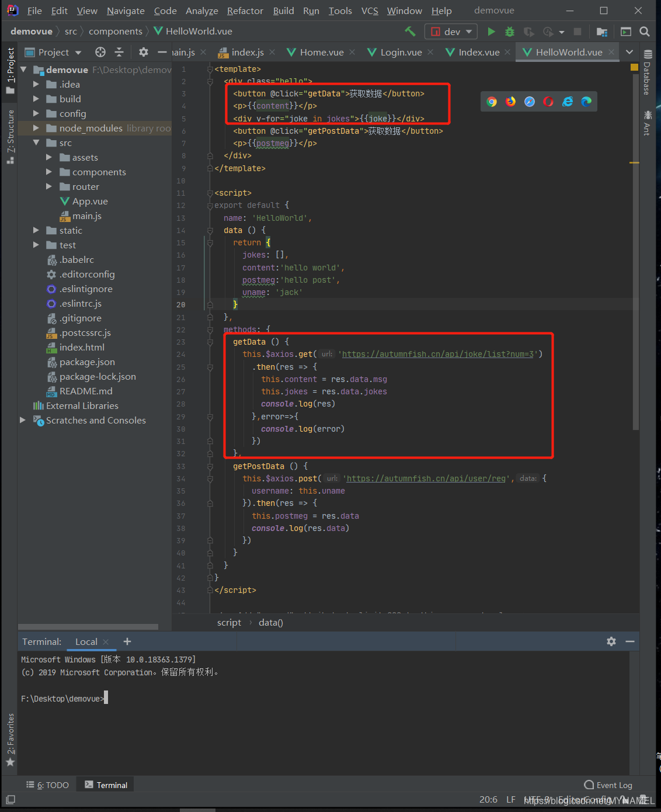
Task: Show the hidden editor tabs dropdown arrow
Action: point(629,52)
